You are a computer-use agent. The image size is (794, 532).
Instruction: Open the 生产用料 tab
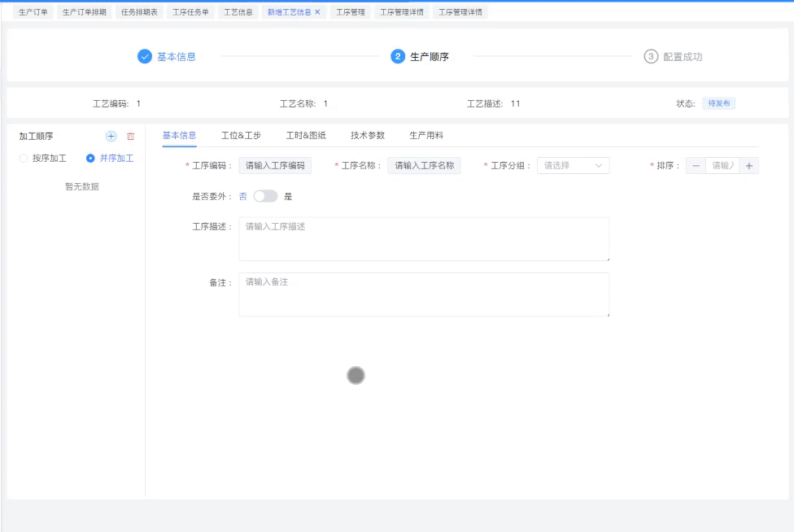(426, 135)
